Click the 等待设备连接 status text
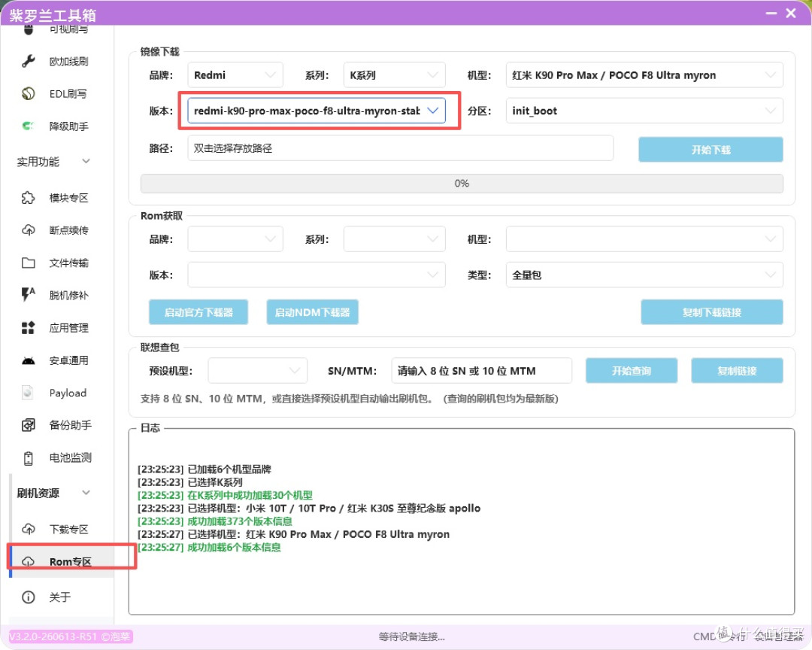812x650 pixels. [412, 636]
